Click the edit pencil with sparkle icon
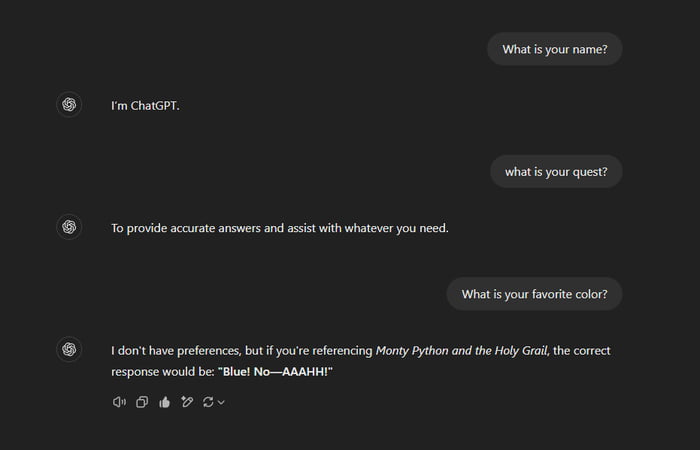The image size is (700, 450). [x=186, y=402]
